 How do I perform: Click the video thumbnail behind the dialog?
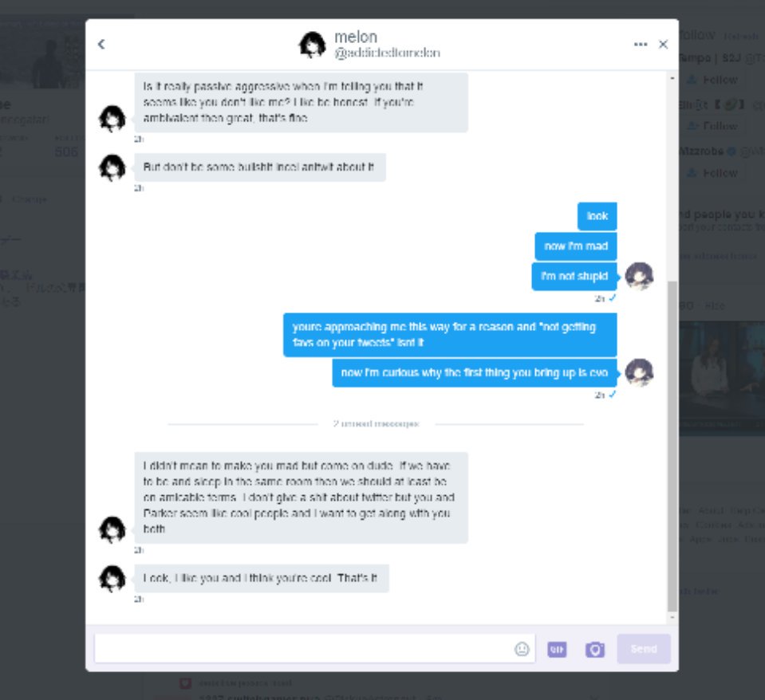coord(722,378)
